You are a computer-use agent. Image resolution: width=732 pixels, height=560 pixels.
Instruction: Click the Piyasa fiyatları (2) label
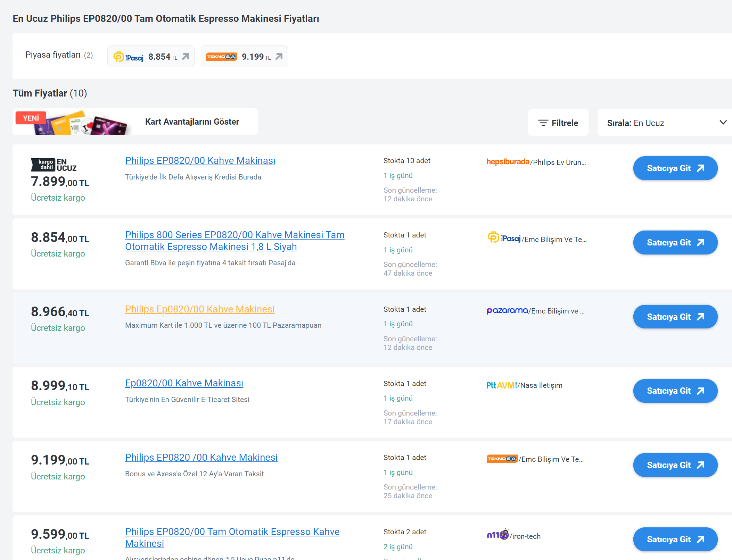pos(59,55)
